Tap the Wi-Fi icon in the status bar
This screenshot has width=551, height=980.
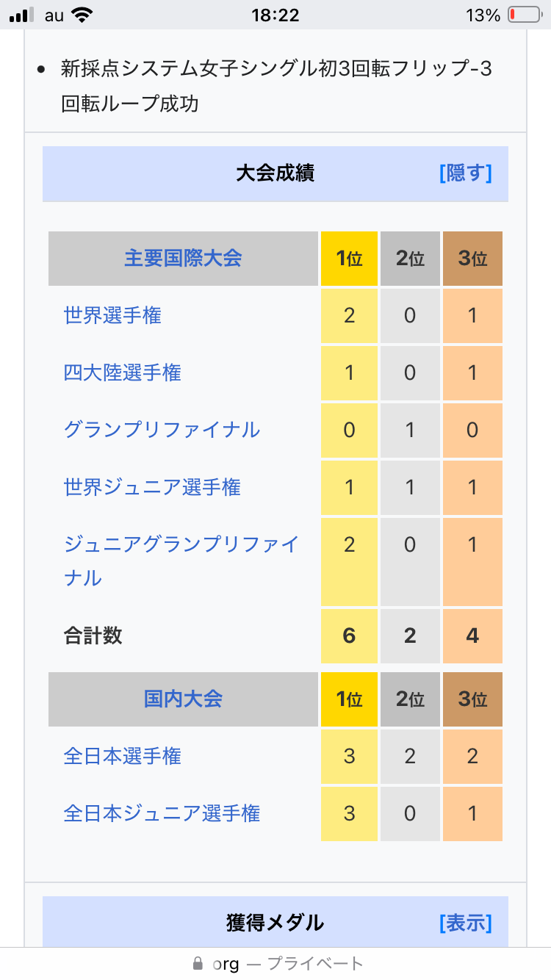82,15
